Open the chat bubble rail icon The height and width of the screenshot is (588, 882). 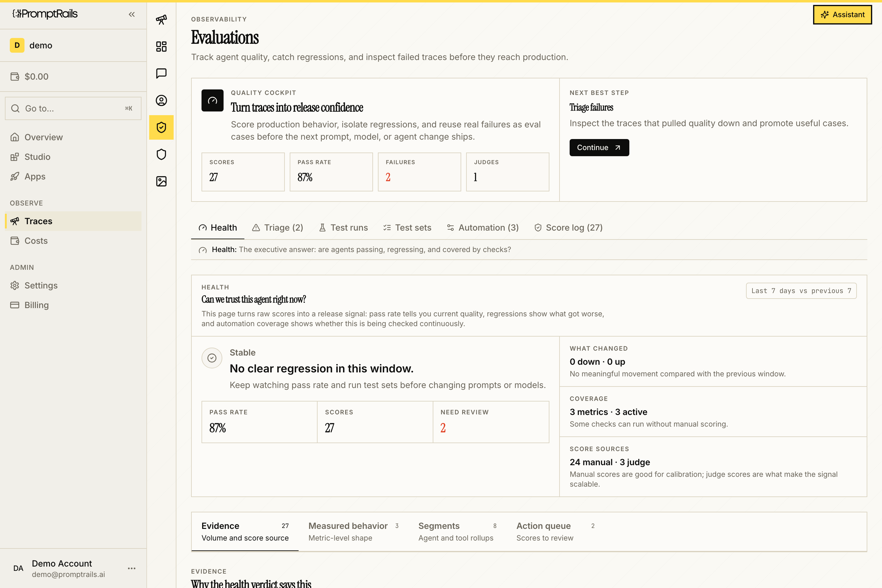pyautogui.click(x=161, y=73)
